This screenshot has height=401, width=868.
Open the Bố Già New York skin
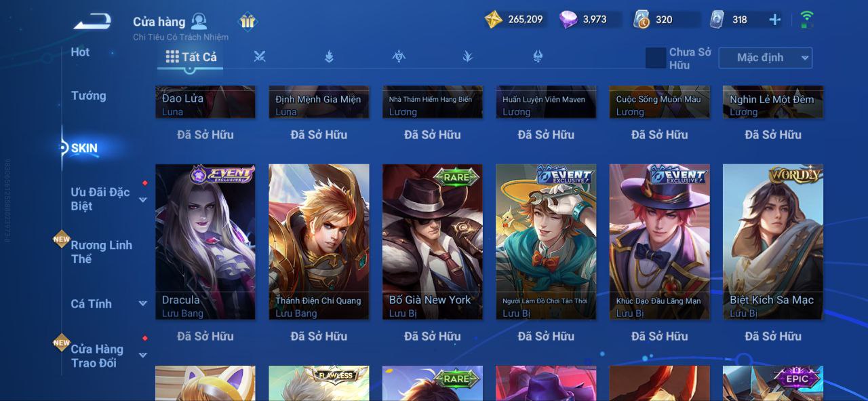433,242
